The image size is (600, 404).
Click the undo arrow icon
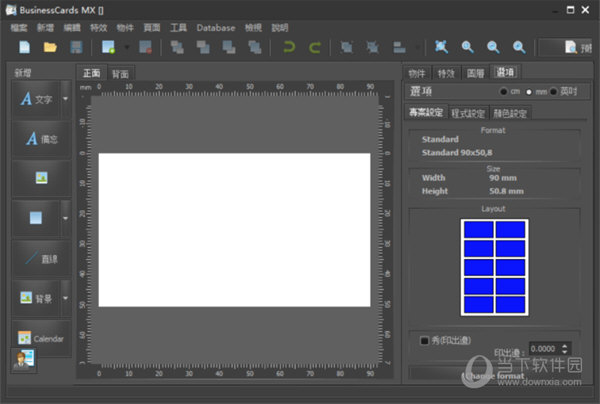[289, 47]
